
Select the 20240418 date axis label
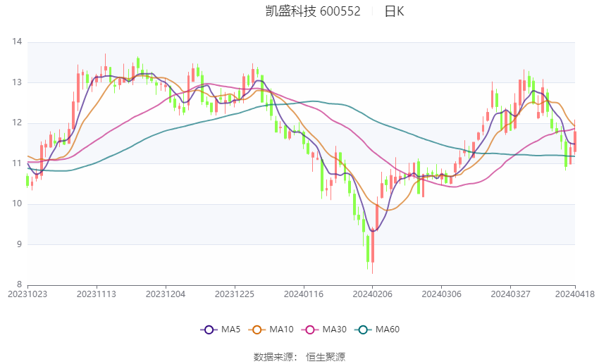[574, 294]
